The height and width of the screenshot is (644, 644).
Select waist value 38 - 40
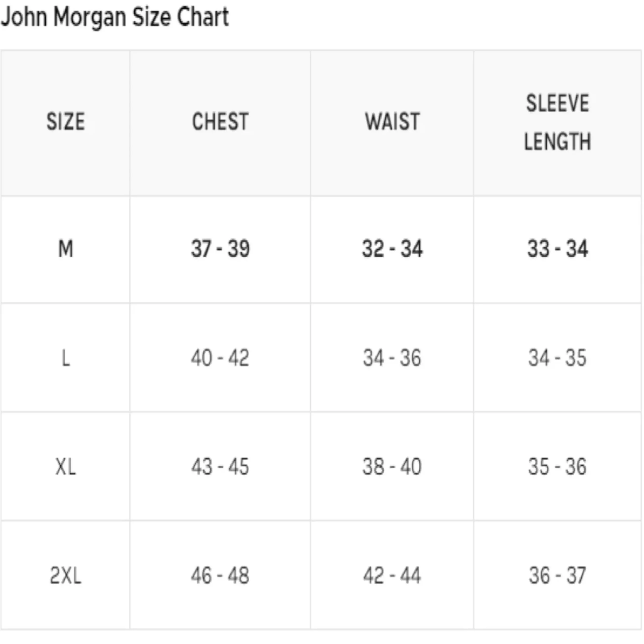[392, 467]
